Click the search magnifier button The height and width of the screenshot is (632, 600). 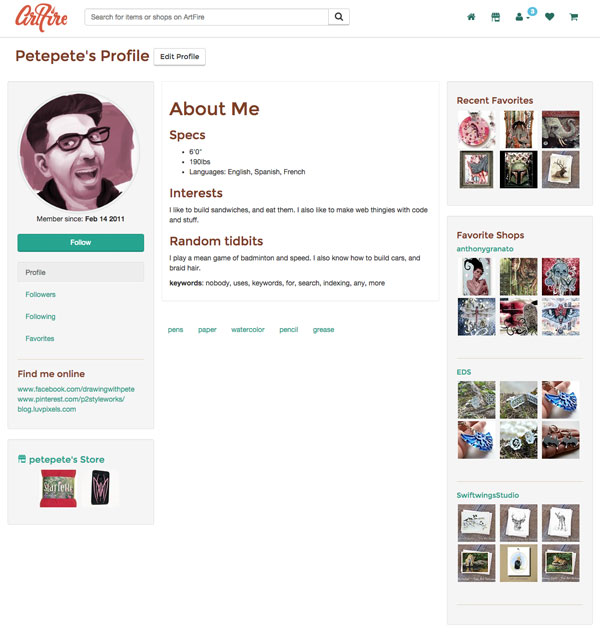pos(339,17)
